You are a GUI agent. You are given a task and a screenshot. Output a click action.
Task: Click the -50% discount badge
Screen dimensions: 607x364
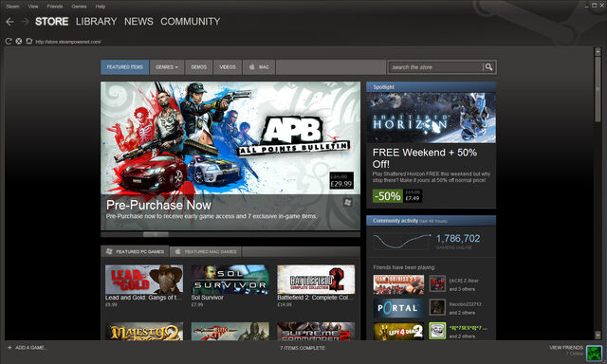tap(388, 195)
